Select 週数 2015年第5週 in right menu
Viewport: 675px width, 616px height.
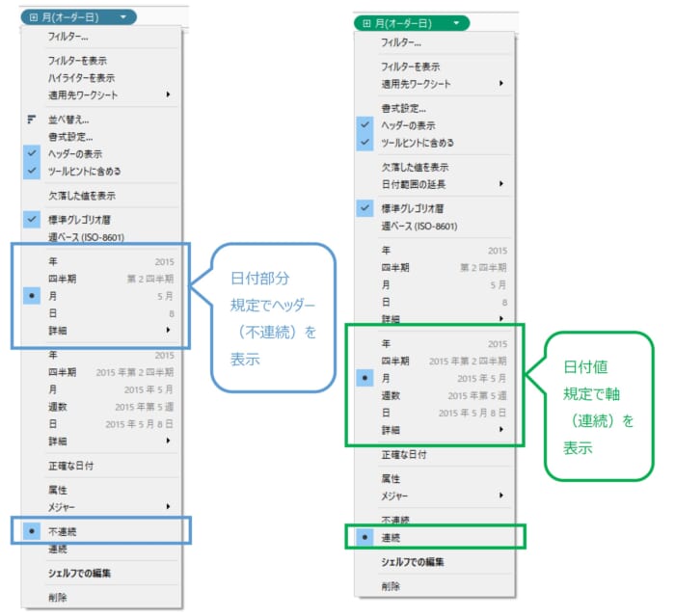pyautogui.click(x=434, y=395)
